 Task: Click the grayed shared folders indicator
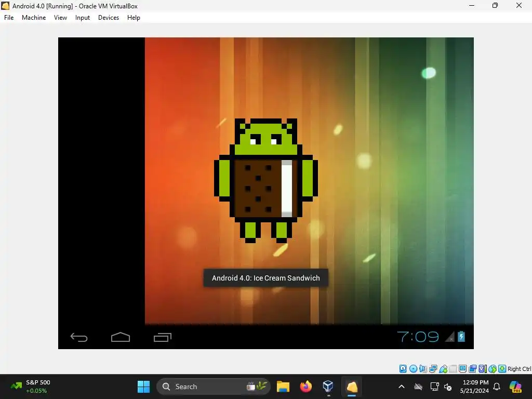pos(453,368)
